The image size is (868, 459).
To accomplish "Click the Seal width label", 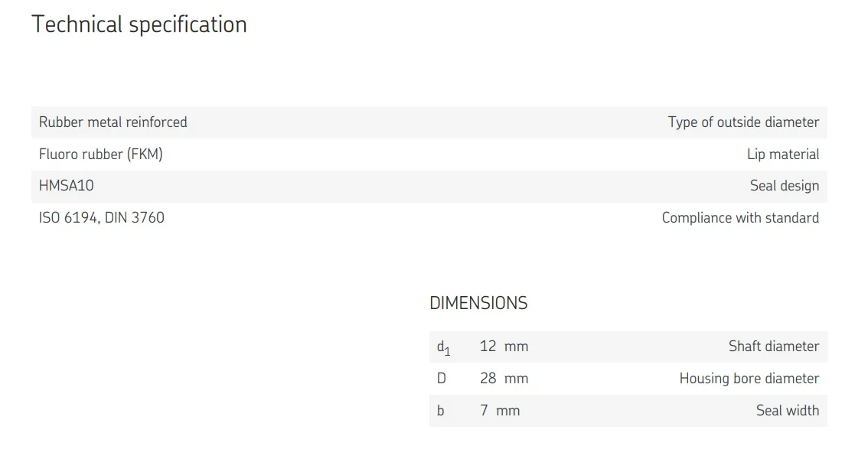I will pyautogui.click(x=787, y=411).
